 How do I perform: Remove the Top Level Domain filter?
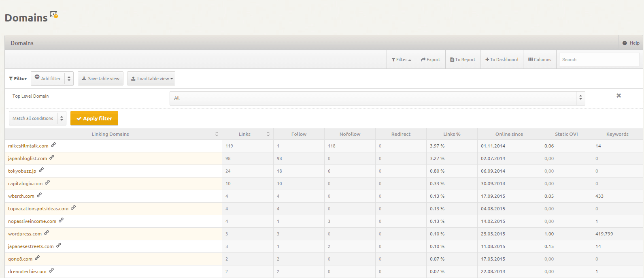(618, 96)
